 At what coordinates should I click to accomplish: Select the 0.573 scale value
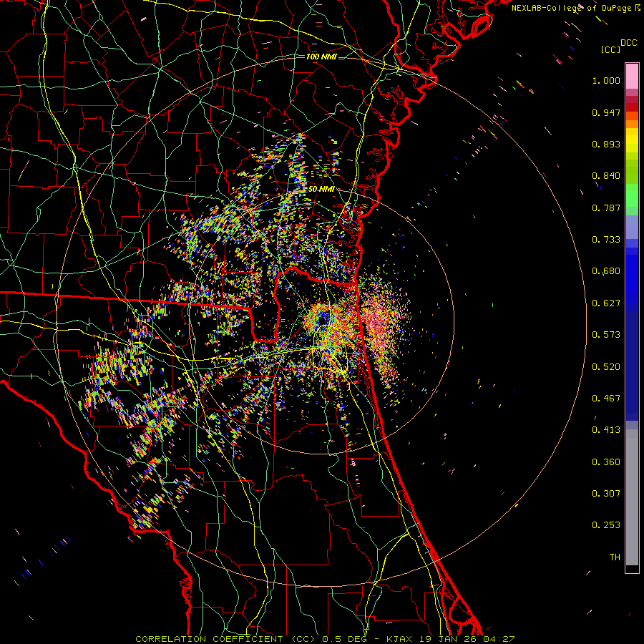point(606,335)
